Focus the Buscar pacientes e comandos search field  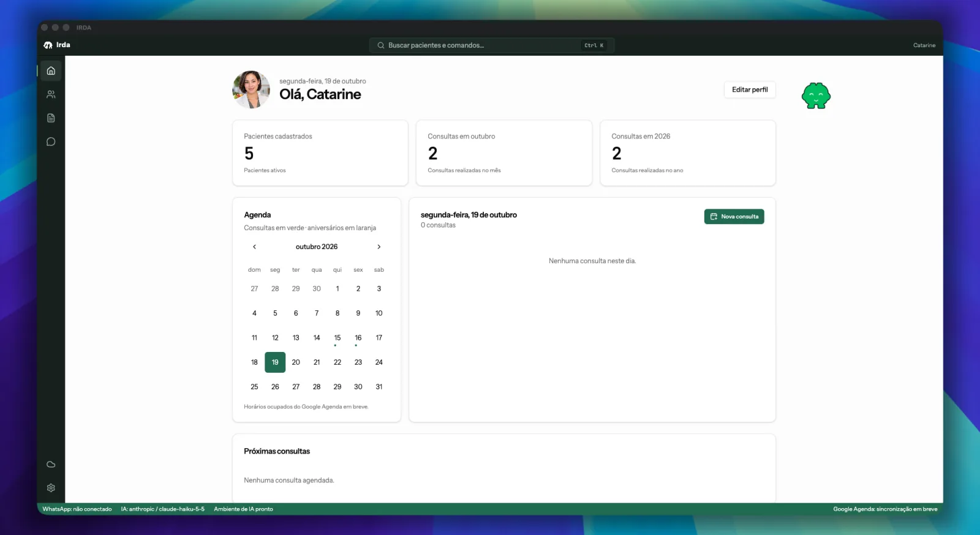pos(492,45)
